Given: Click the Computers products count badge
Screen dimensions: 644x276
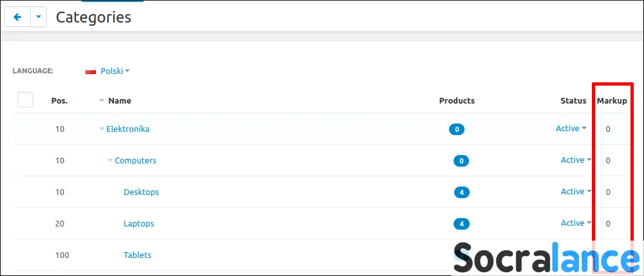Looking at the screenshot, I should coord(461,161).
